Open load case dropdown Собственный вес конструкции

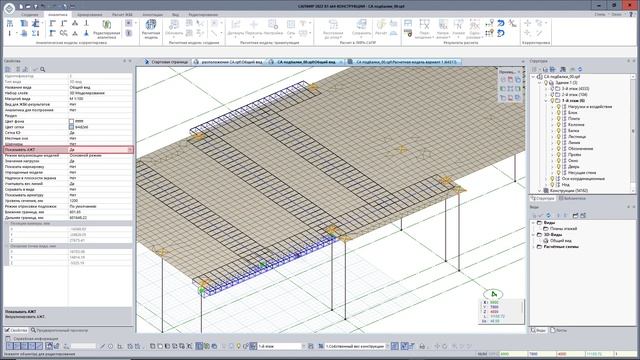[x=387, y=346]
